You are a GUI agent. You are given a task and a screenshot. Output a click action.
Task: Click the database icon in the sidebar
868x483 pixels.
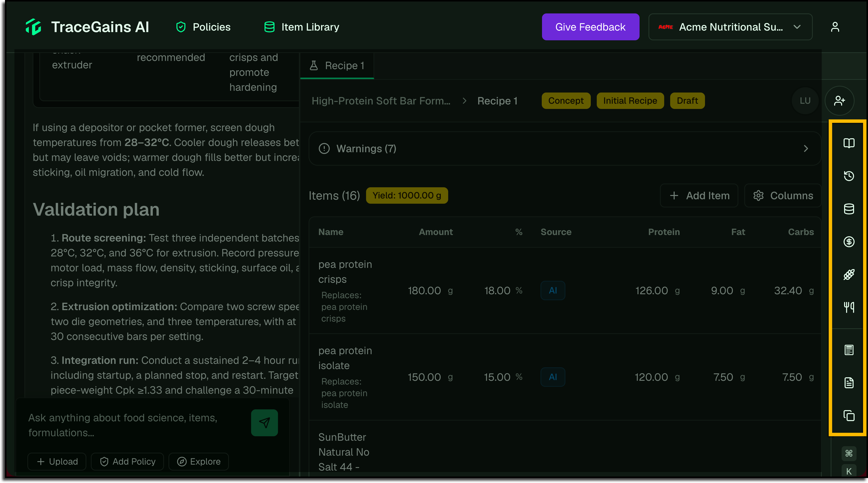point(849,209)
